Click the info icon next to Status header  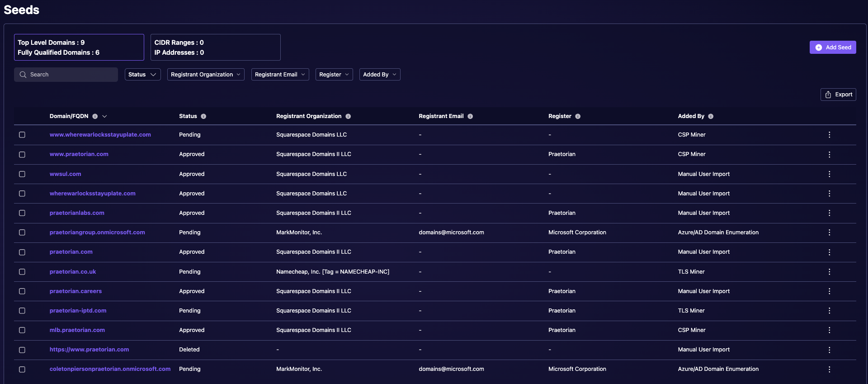pyautogui.click(x=203, y=116)
